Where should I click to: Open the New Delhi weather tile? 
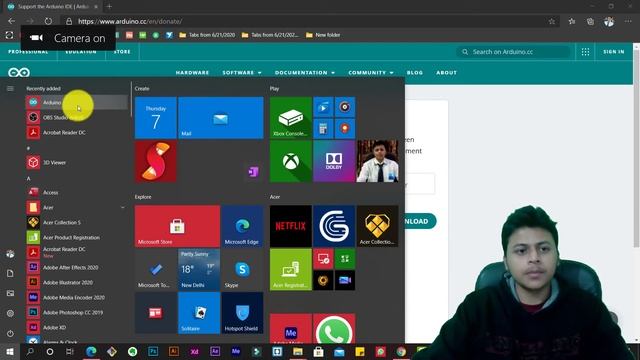199,269
